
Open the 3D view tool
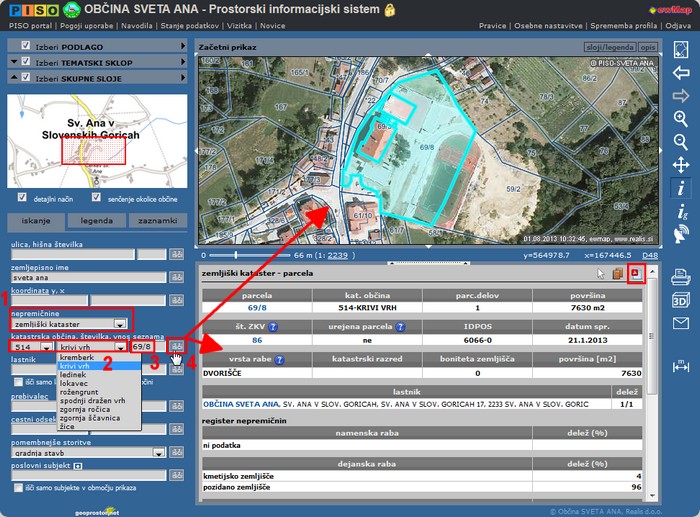(681, 299)
